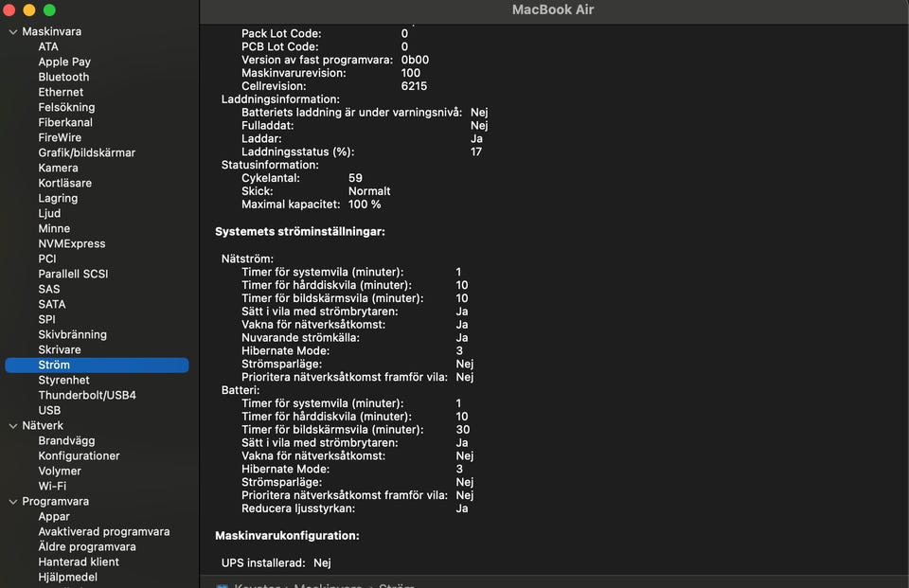The height and width of the screenshot is (588, 909).
Task: Select FireWire entry
Action: 60,137
